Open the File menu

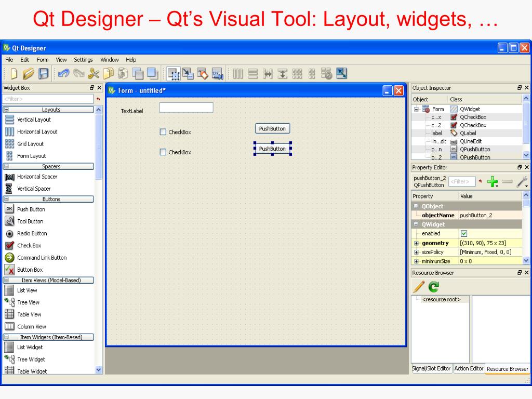click(9, 60)
